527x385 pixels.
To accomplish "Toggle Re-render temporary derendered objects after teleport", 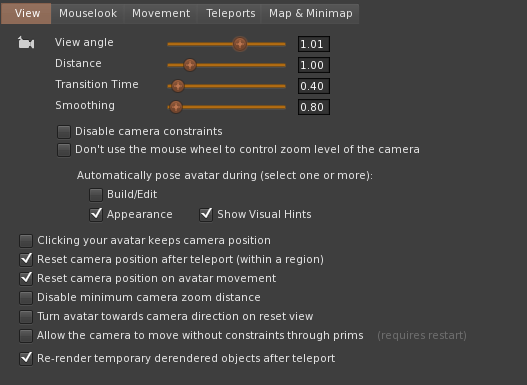I will point(26,358).
